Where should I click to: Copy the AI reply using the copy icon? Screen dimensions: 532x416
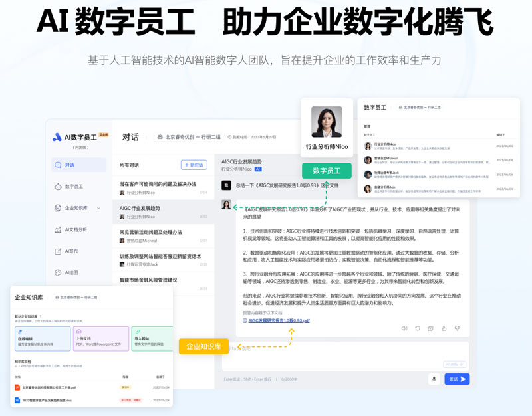[x=431, y=328]
